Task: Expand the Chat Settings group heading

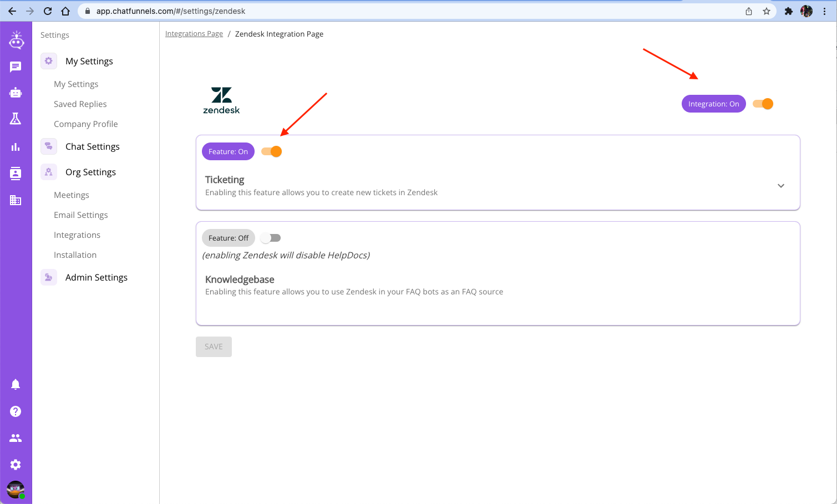Action: [93, 146]
